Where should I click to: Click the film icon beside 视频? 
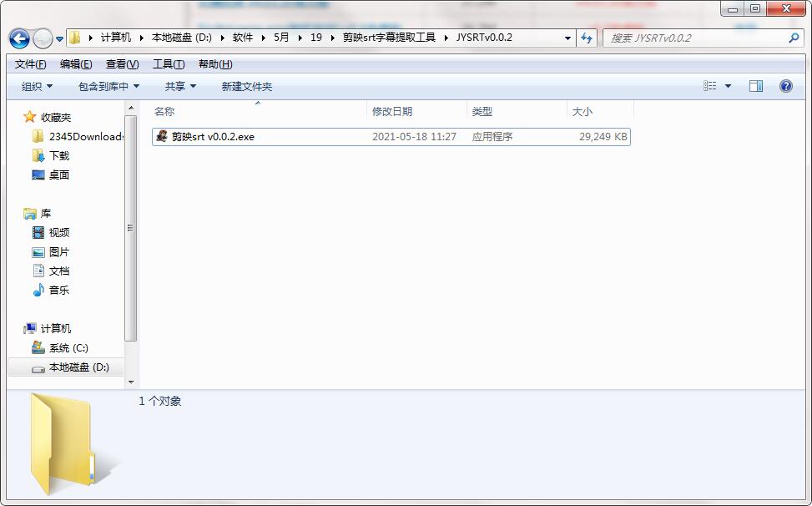click(38, 232)
